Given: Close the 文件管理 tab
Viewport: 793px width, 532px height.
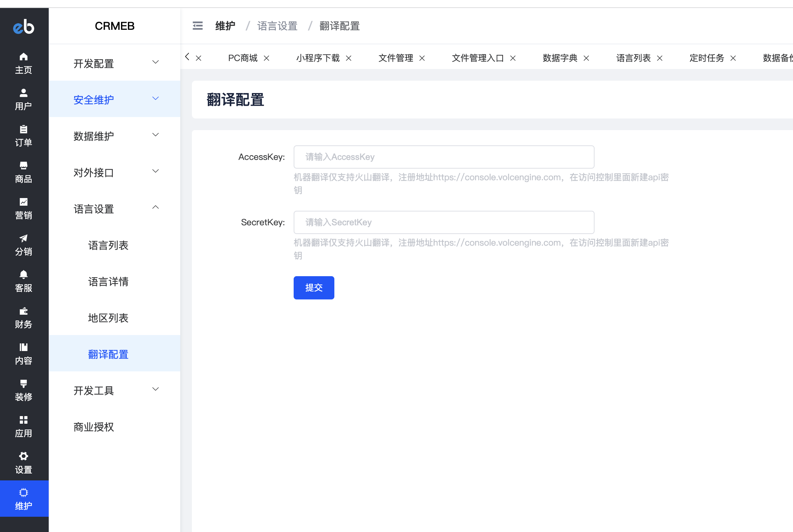Looking at the screenshot, I should click(x=422, y=58).
